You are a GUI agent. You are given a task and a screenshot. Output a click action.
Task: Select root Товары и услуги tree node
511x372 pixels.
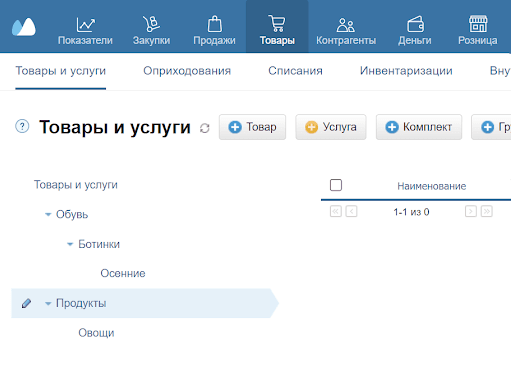click(76, 185)
